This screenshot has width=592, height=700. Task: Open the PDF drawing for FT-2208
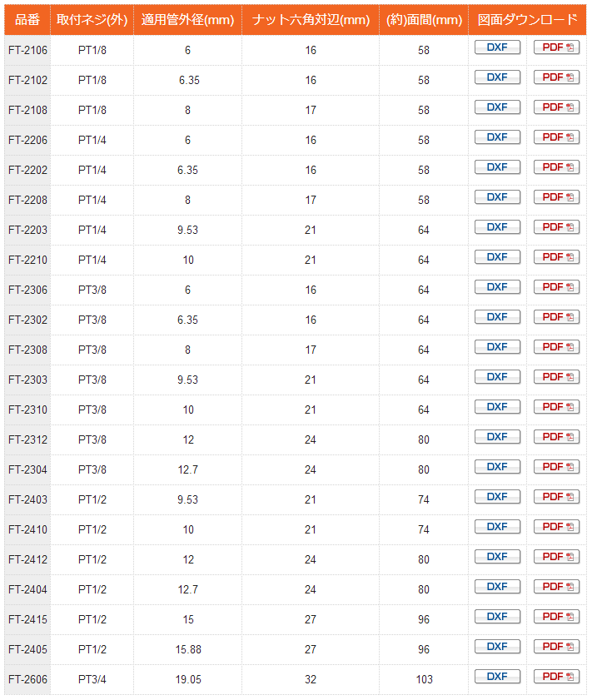pyautogui.click(x=557, y=197)
